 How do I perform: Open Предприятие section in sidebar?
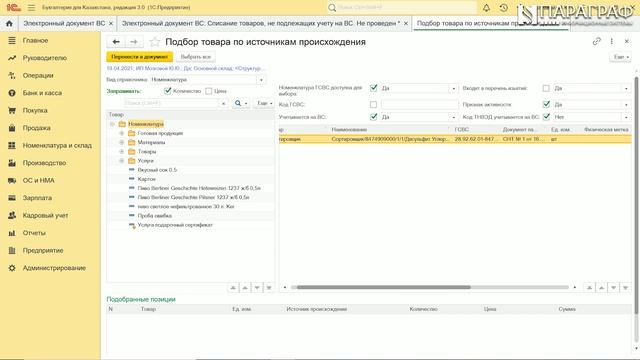pos(43,250)
